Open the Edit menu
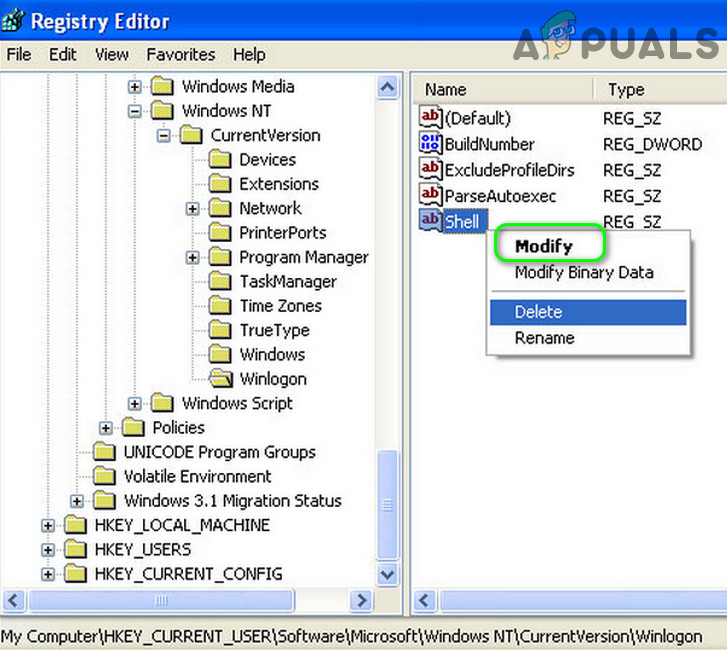 tap(63, 55)
